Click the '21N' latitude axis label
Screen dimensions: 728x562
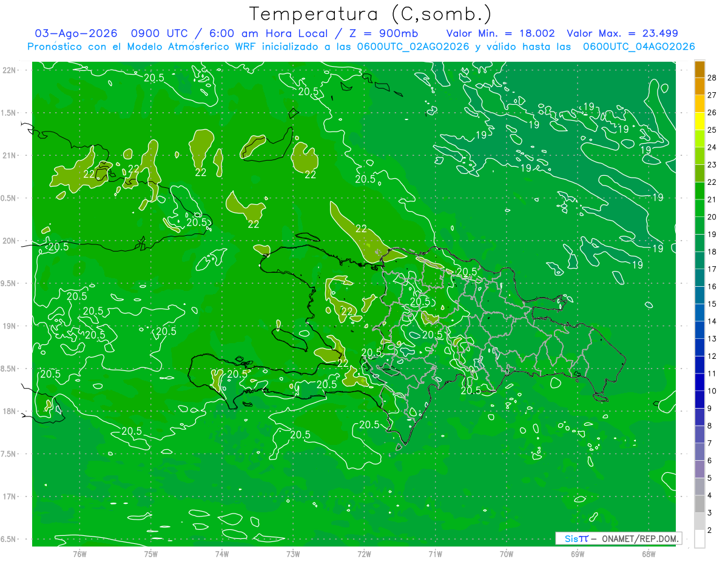point(10,155)
